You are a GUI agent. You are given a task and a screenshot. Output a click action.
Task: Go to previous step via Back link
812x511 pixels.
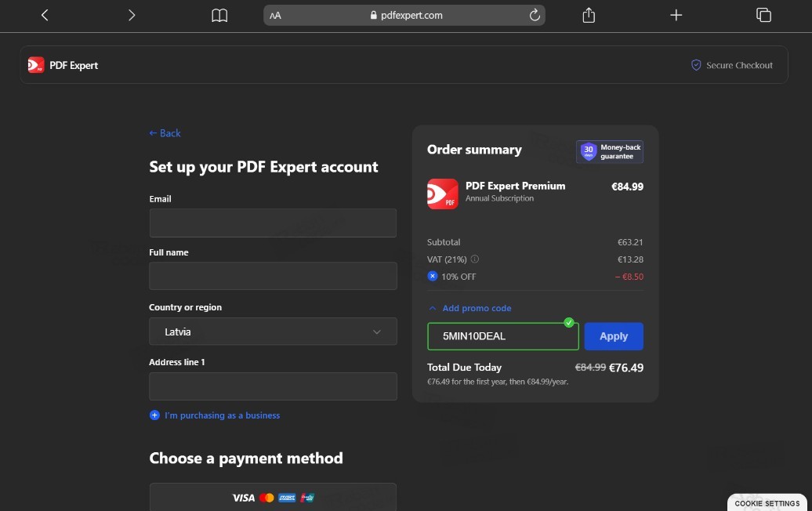pos(165,133)
